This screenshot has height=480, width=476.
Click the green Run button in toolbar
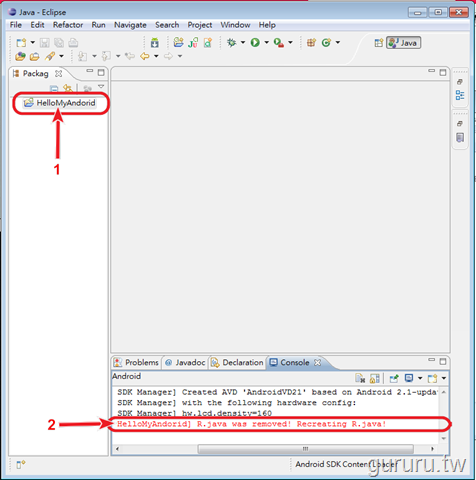[255, 42]
